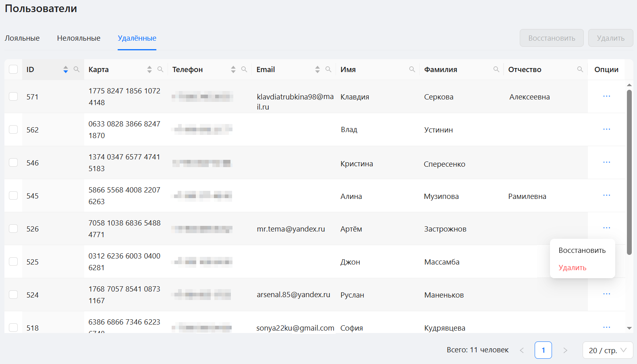
Task: Click the red Удалить menu option
Action: tap(572, 268)
